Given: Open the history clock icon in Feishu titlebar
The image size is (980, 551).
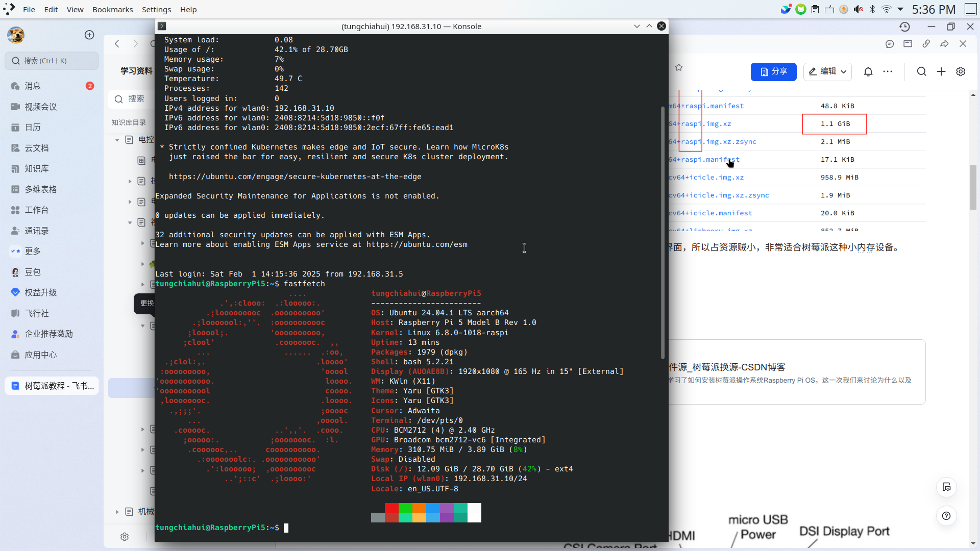Looking at the screenshot, I should coord(904,27).
